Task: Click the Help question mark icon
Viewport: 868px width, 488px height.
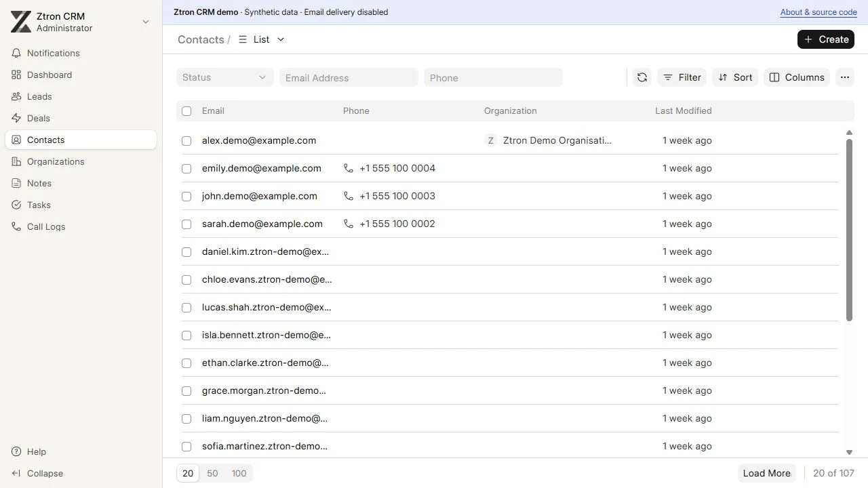Action: click(x=16, y=451)
